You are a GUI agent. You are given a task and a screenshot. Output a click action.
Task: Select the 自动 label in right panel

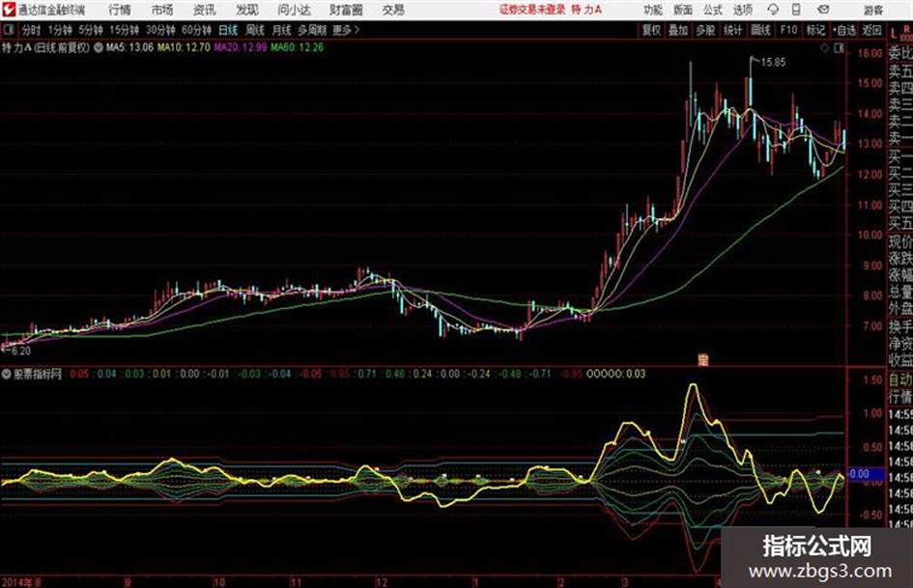tap(900, 380)
